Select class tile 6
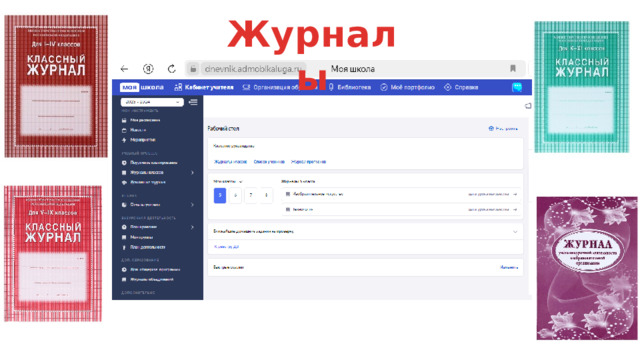The image size is (640, 360). [x=236, y=196]
